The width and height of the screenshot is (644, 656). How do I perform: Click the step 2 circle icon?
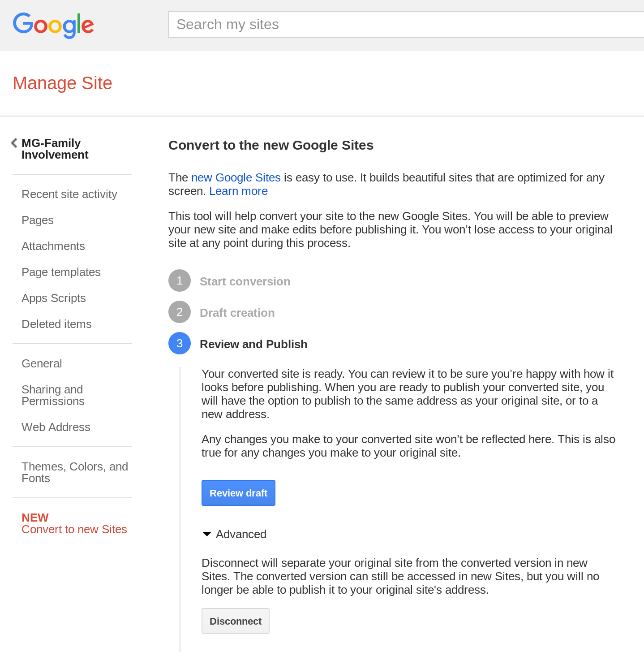tap(180, 312)
